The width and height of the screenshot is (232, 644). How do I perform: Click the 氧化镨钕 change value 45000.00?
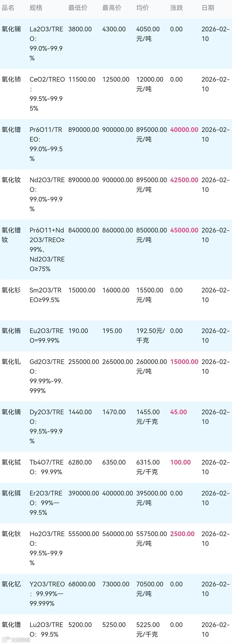[184, 230]
